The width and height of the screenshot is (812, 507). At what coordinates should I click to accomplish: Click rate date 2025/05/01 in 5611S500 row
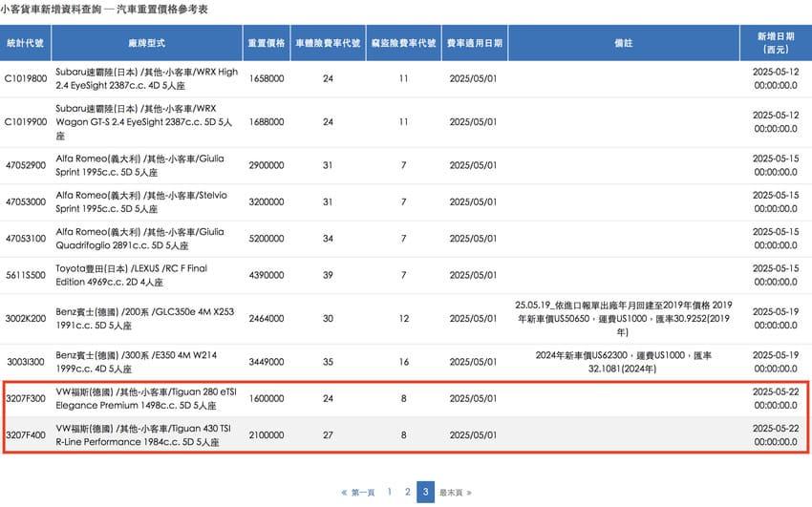click(473, 275)
